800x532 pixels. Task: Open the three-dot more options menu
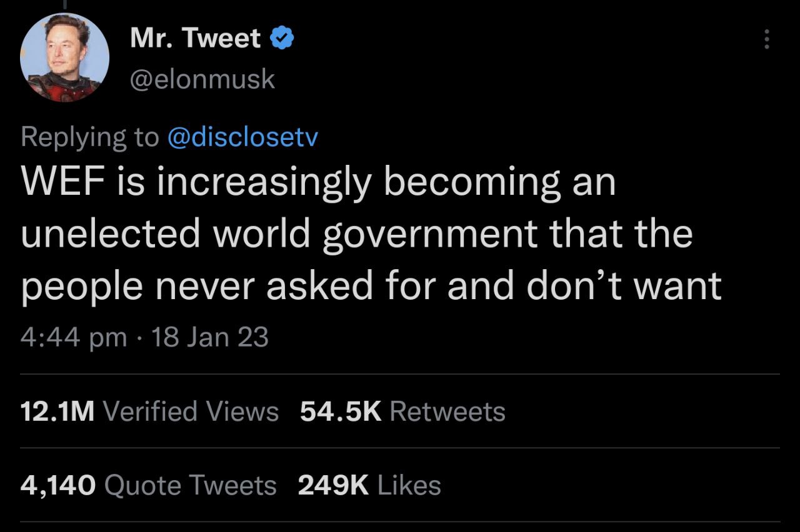click(766, 40)
